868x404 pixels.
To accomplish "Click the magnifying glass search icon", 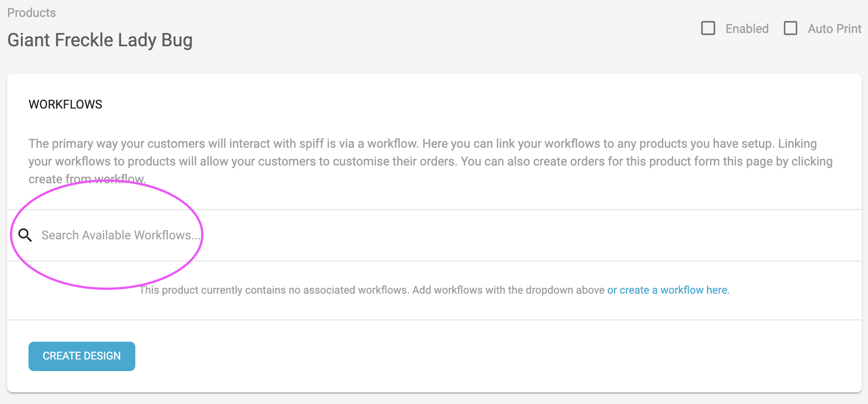I will coord(25,235).
